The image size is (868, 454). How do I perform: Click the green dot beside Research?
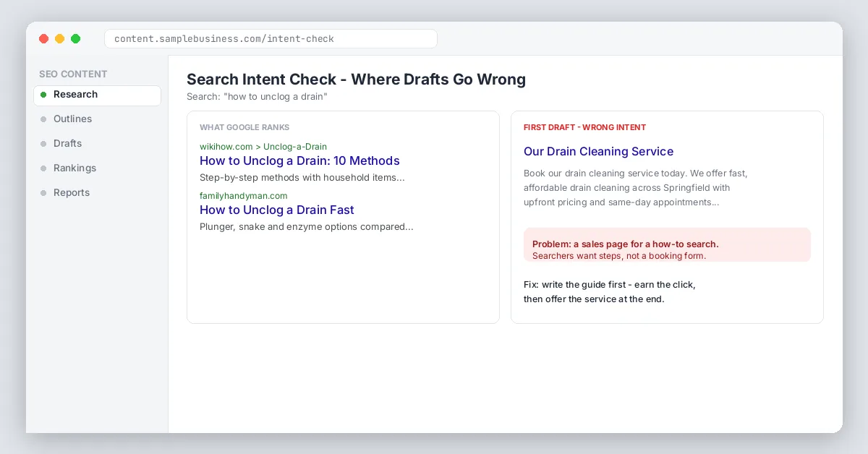(43, 95)
